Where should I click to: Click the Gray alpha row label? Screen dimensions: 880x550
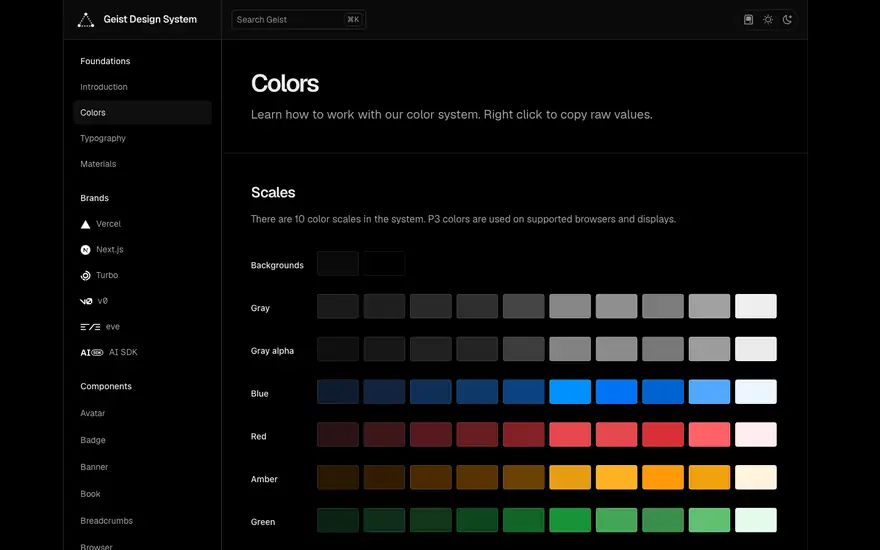(x=272, y=351)
